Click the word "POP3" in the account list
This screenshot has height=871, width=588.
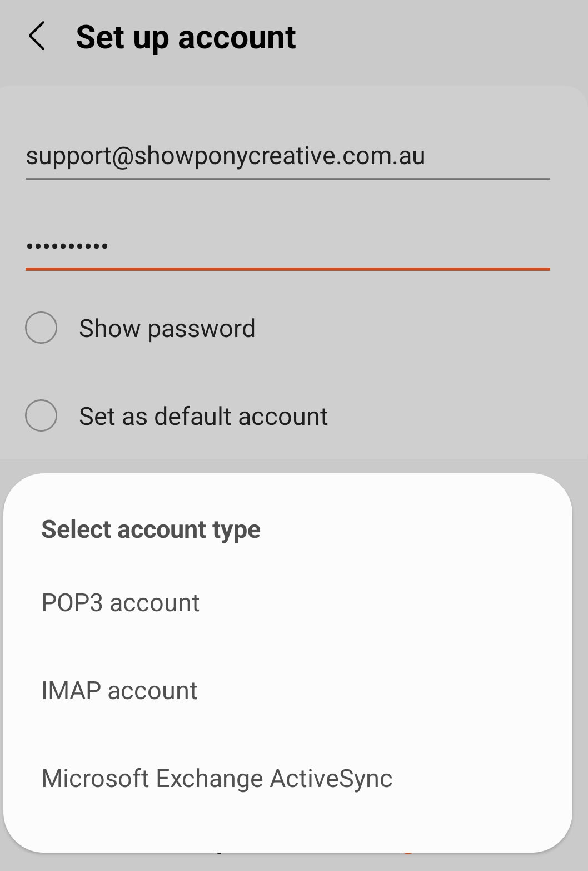pyautogui.click(x=72, y=603)
